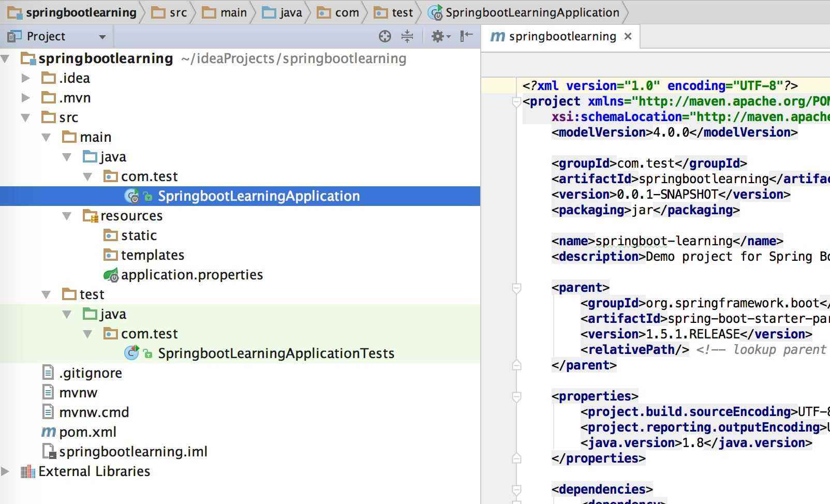The image size is (830, 504).
Task: Select SpringbootLearningApplication in the project tree
Action: pos(259,196)
